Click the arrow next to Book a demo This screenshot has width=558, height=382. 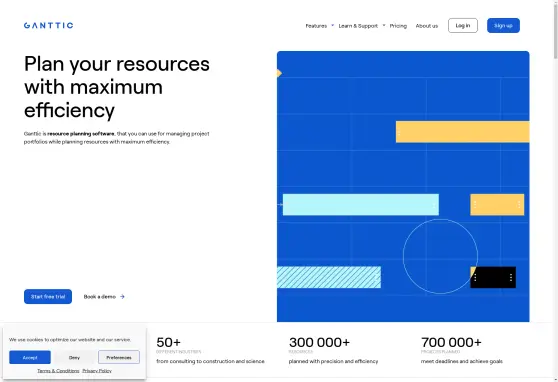tap(122, 297)
